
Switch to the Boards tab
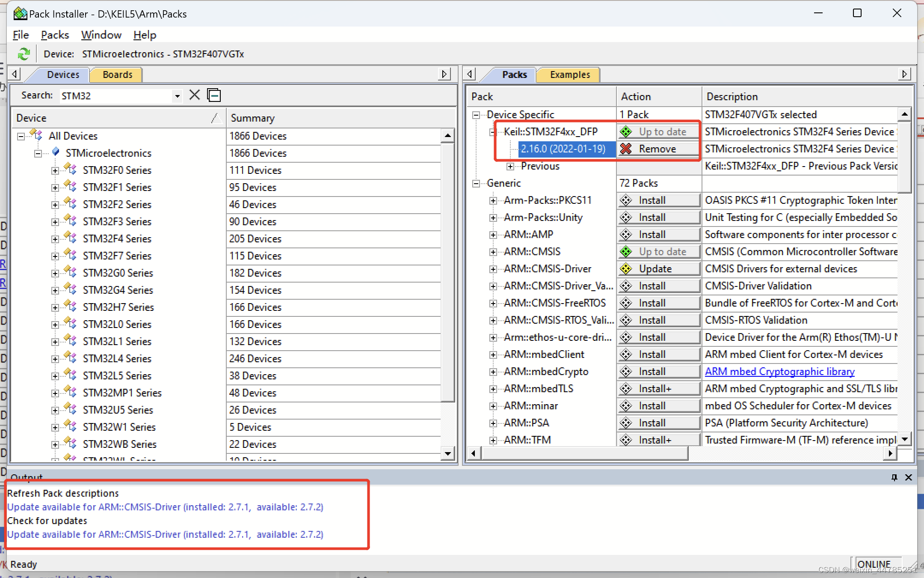[117, 74]
